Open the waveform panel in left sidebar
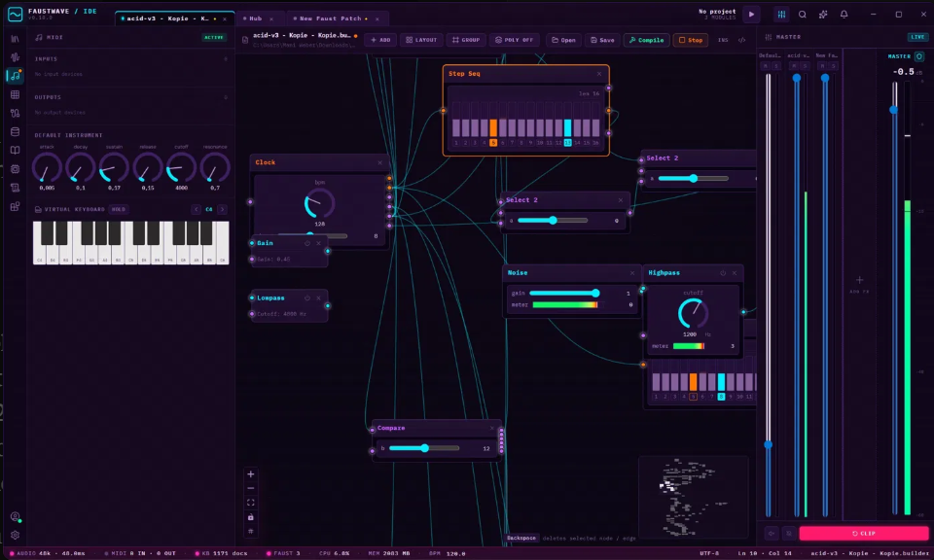Screen dimensions: 934x560 [x=15, y=57]
